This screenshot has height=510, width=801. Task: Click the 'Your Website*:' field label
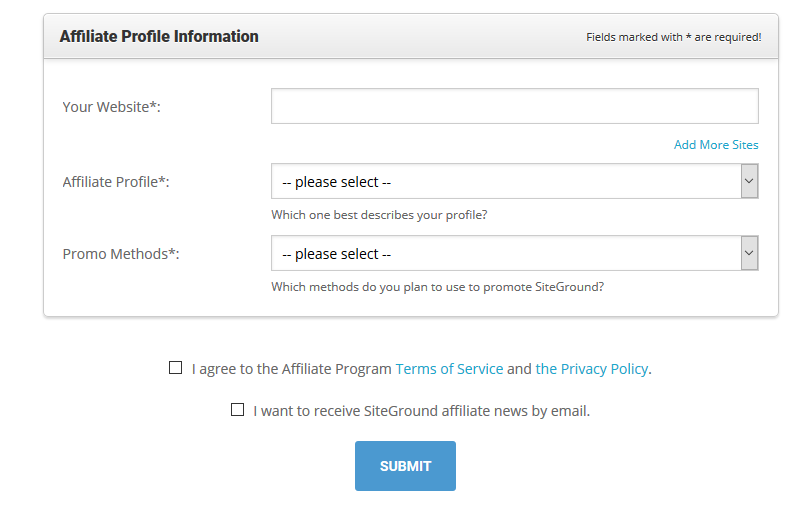(x=111, y=107)
